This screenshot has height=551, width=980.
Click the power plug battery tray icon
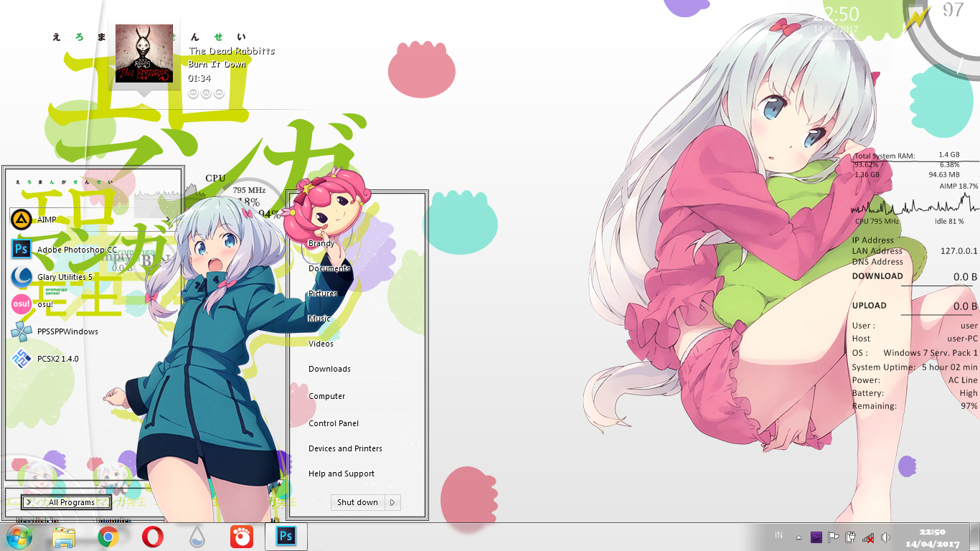click(x=851, y=537)
